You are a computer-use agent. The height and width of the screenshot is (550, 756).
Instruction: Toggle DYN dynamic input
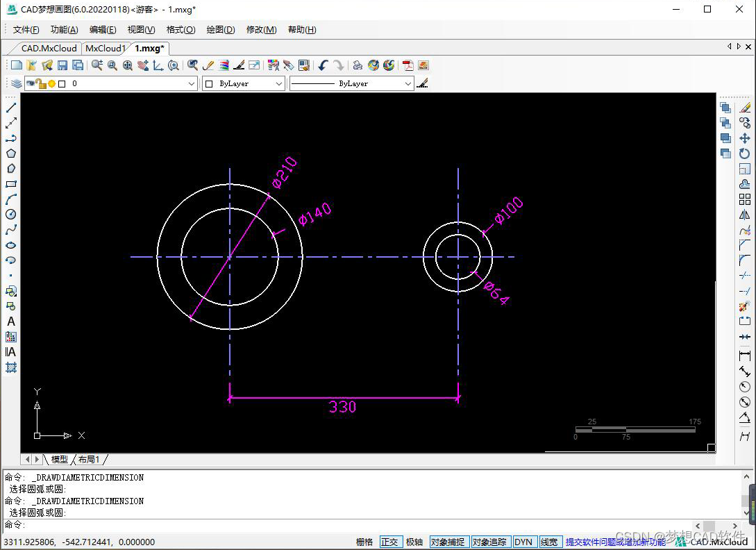(523, 542)
